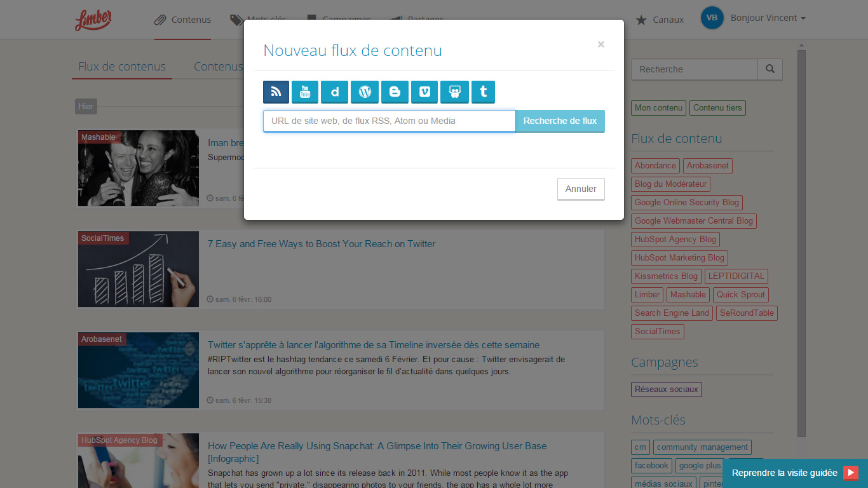Select the facebook keyword tag

coord(651,466)
